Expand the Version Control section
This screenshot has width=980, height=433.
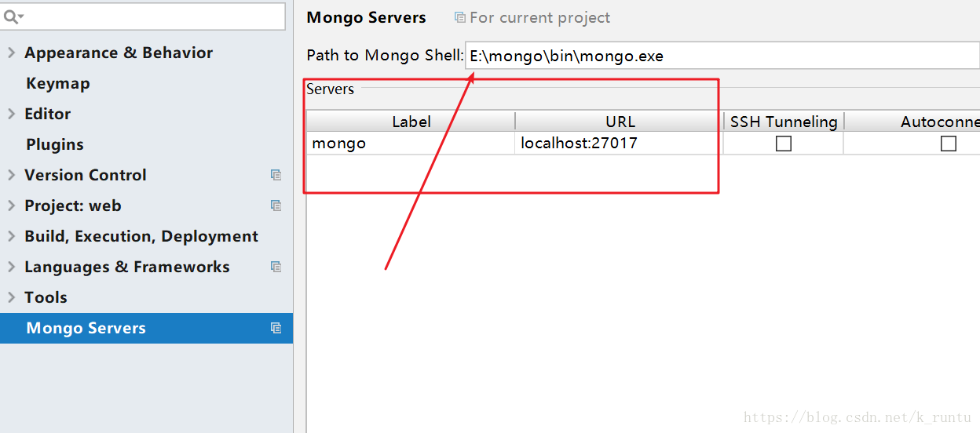11,175
